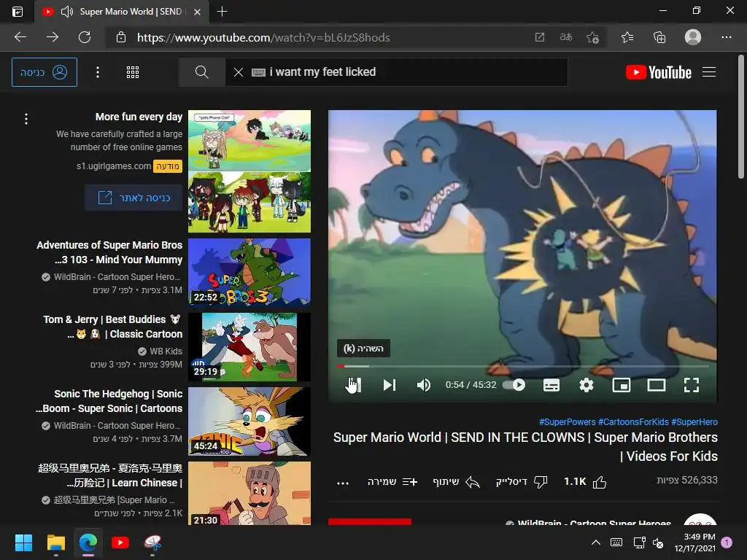747x560 pixels.
Task: Show hidden system tray icons
Action: point(595,542)
